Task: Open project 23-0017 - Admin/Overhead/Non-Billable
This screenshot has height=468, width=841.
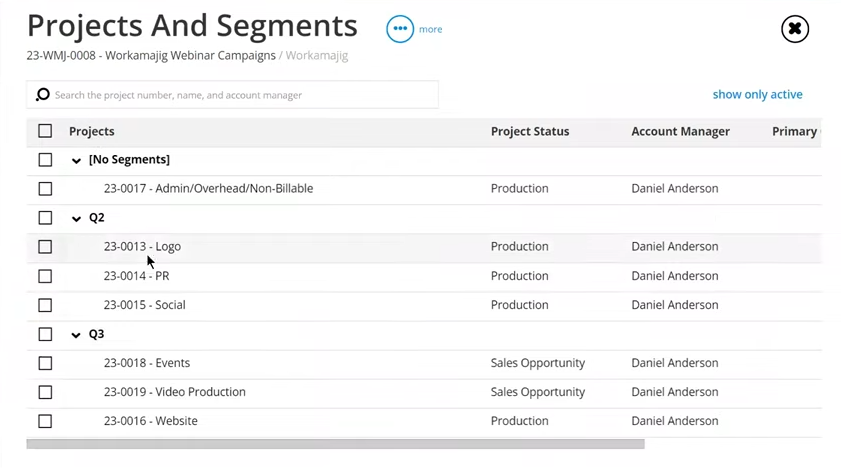Action: [208, 188]
